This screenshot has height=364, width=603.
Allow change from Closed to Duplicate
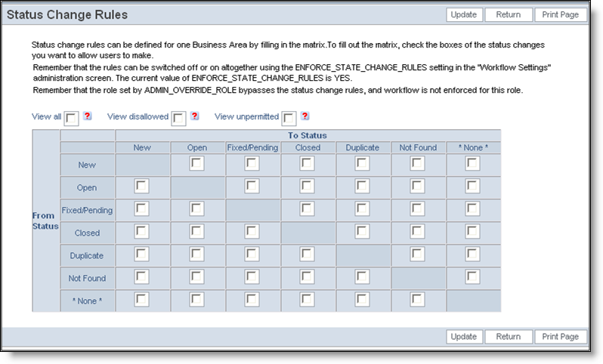pyautogui.click(x=362, y=231)
